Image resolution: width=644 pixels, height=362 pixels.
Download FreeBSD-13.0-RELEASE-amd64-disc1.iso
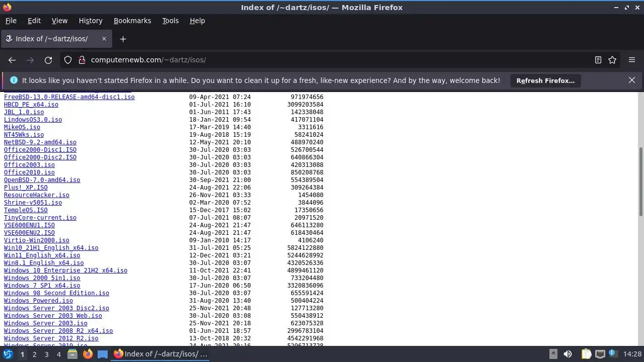click(69, 97)
